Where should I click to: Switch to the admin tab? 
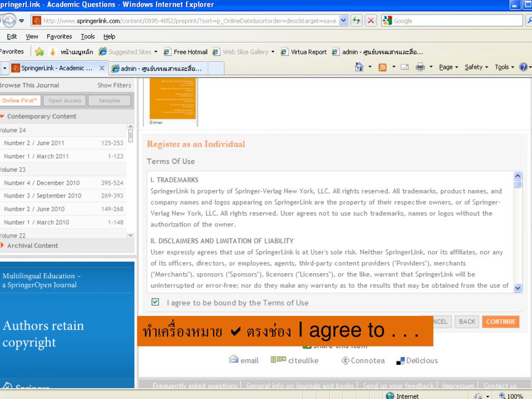click(x=158, y=68)
